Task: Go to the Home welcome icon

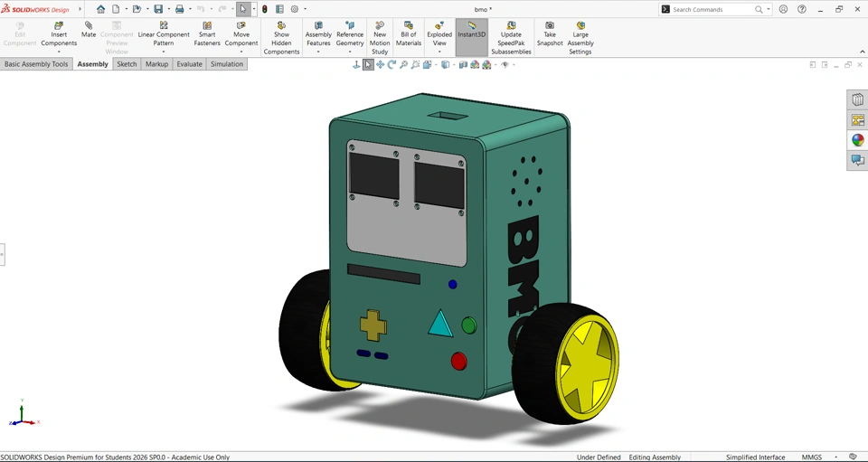Action: pyautogui.click(x=100, y=9)
